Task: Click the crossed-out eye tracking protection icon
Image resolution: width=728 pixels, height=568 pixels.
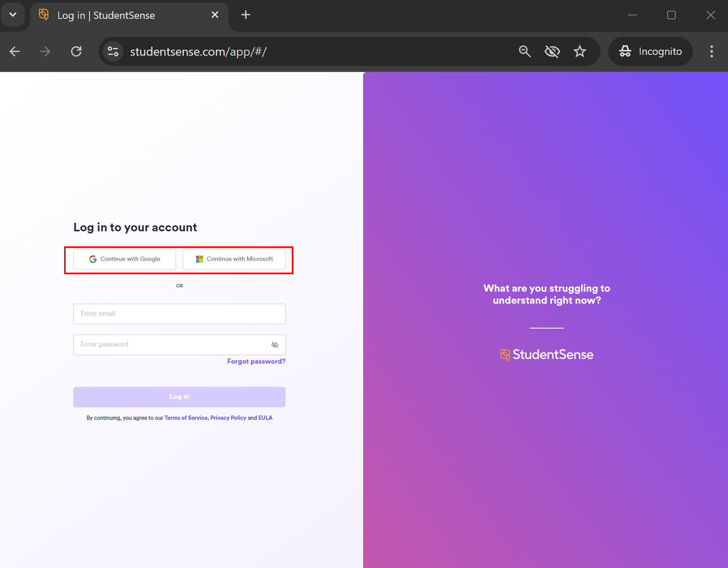Action: [552, 51]
